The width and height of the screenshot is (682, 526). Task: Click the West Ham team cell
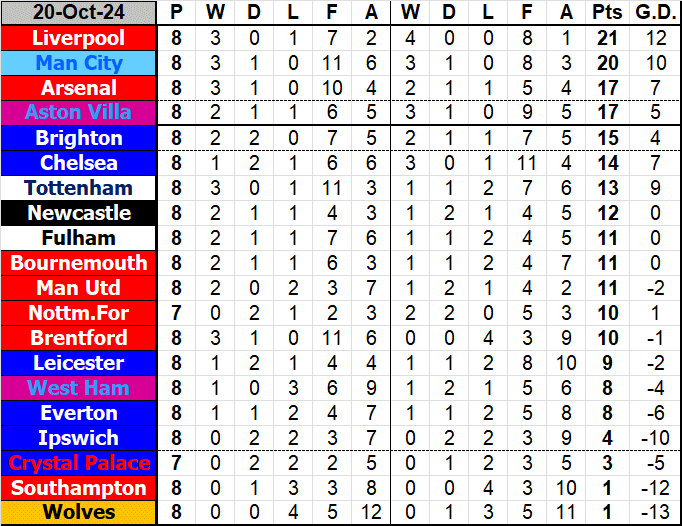pyautogui.click(x=79, y=388)
